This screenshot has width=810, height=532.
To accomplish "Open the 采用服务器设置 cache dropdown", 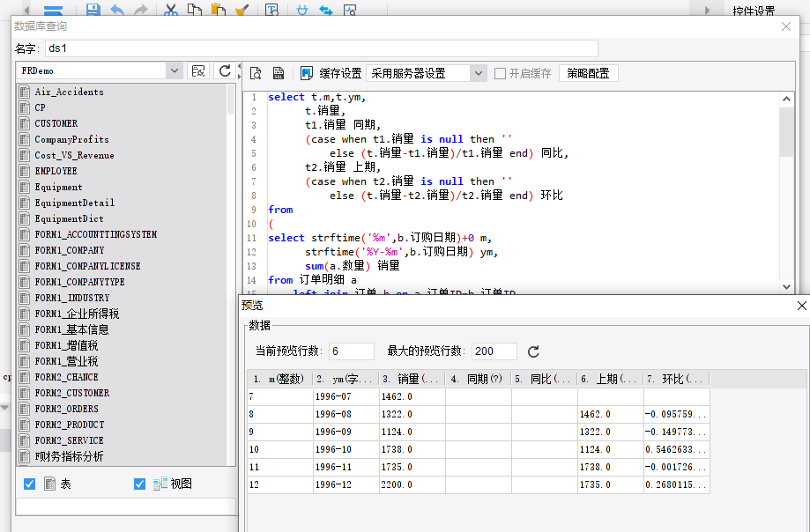I will pyautogui.click(x=479, y=73).
